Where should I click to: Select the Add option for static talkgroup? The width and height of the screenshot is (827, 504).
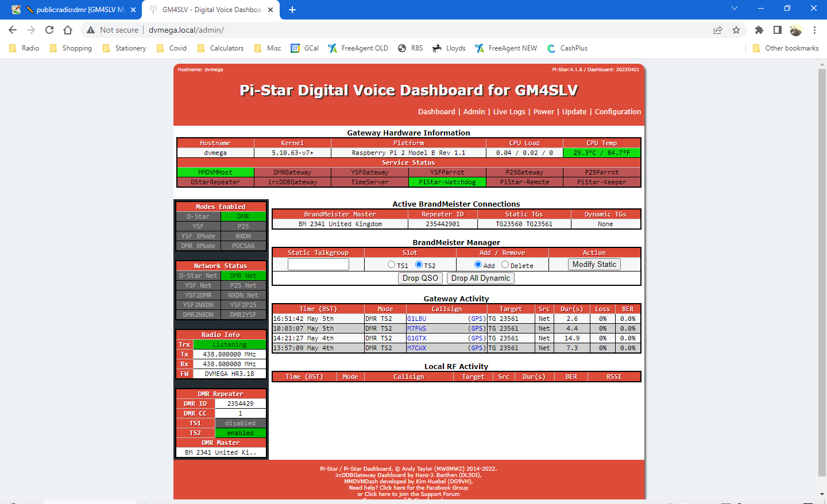tap(477, 265)
